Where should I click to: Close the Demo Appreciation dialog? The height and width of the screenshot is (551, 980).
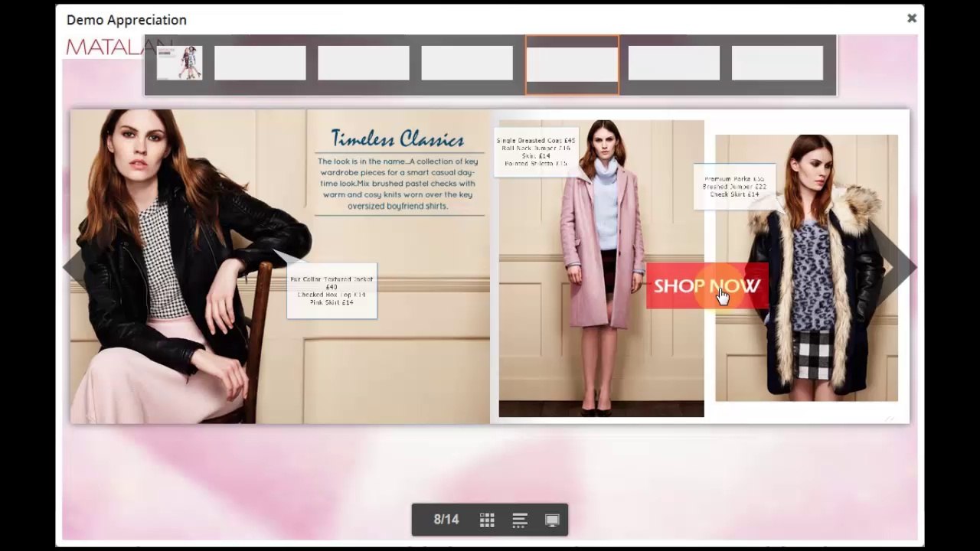click(911, 18)
